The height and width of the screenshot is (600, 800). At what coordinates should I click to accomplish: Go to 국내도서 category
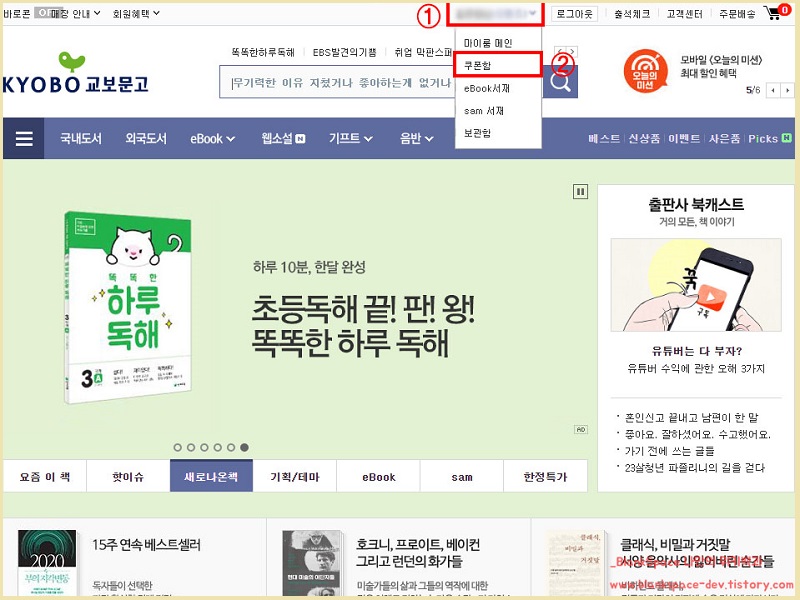(x=81, y=139)
